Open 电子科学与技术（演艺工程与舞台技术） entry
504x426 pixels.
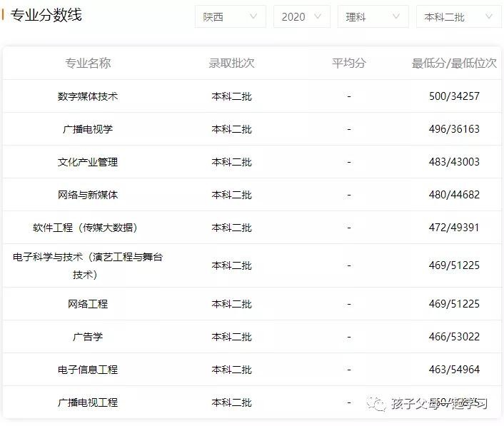88,265
